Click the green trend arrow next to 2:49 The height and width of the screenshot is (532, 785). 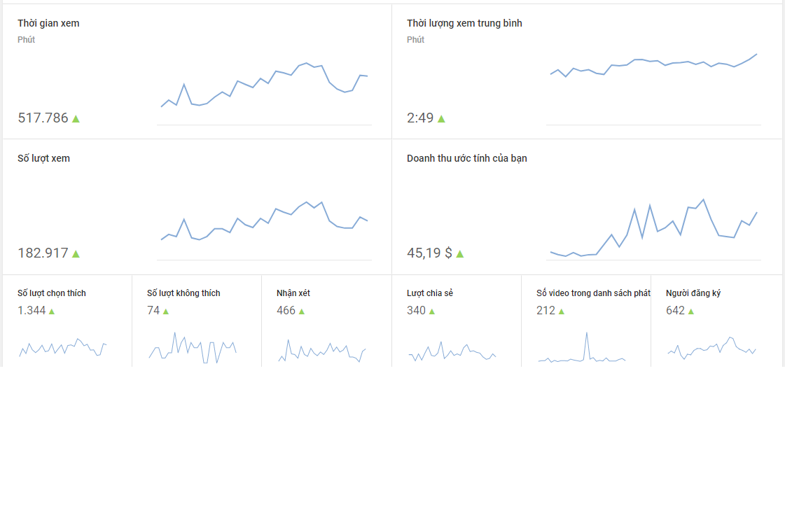441,119
